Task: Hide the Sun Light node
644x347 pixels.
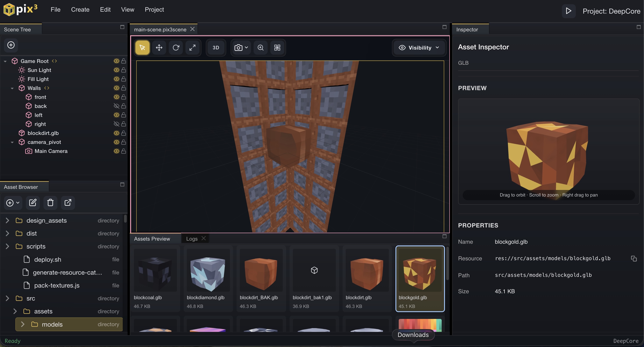Action: 116,70
